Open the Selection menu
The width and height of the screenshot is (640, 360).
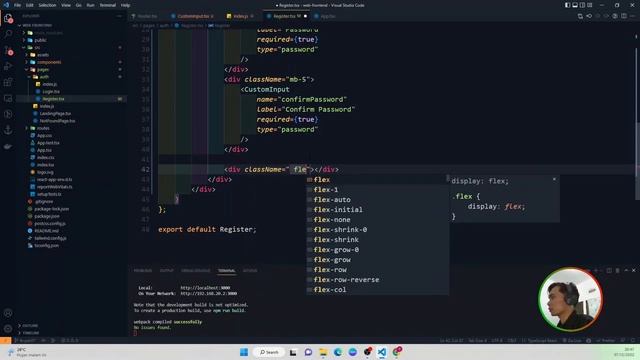(47, 5)
